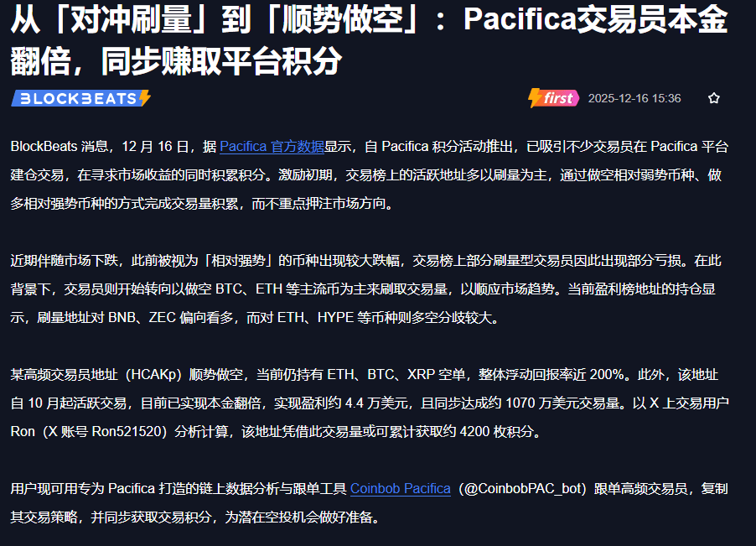Click the orange "first" badge
This screenshot has height=546, width=756.
click(x=553, y=98)
